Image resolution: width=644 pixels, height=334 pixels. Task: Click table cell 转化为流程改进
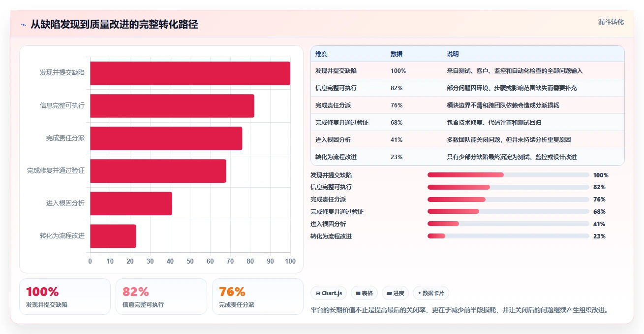click(x=336, y=157)
